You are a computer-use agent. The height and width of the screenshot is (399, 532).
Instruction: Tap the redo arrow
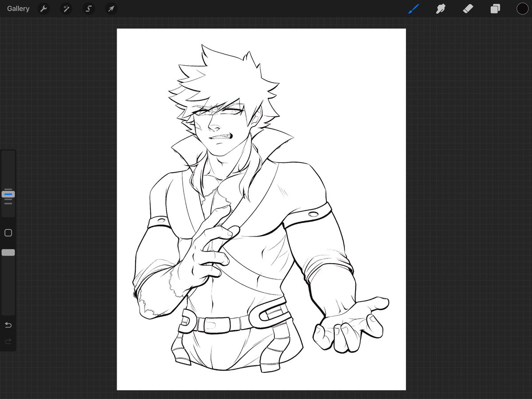[8, 341]
